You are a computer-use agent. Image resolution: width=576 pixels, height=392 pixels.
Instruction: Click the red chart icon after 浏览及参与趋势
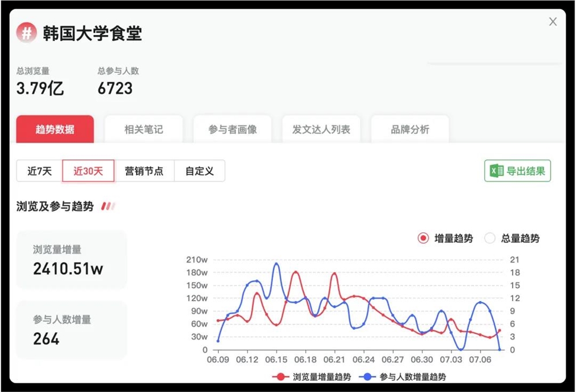point(107,207)
